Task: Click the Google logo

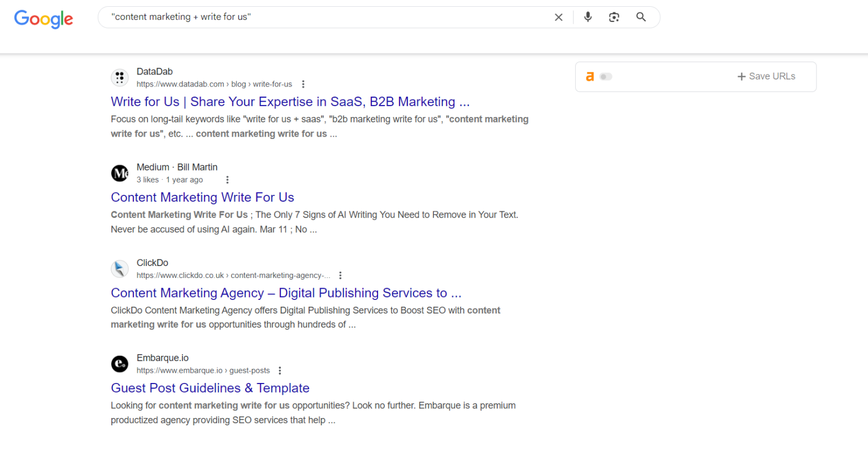Action: click(x=44, y=19)
